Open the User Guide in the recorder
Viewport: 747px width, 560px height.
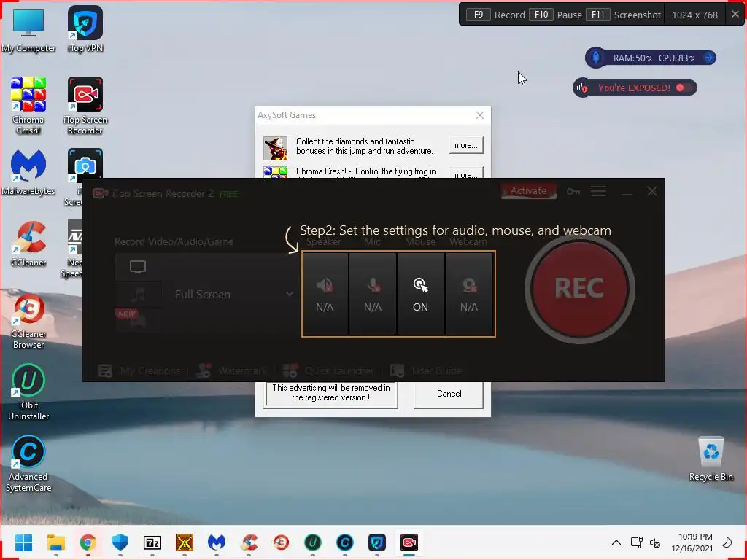point(426,370)
